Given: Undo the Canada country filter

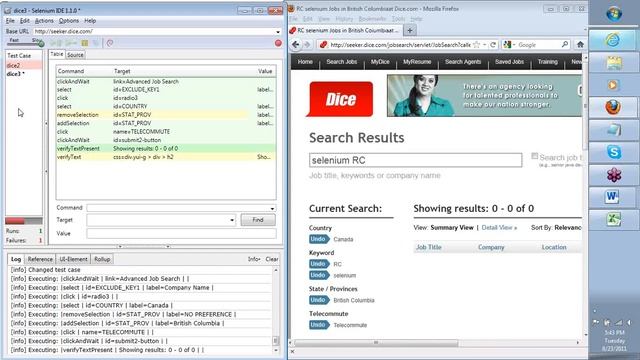Looking at the screenshot, I should [319, 239].
